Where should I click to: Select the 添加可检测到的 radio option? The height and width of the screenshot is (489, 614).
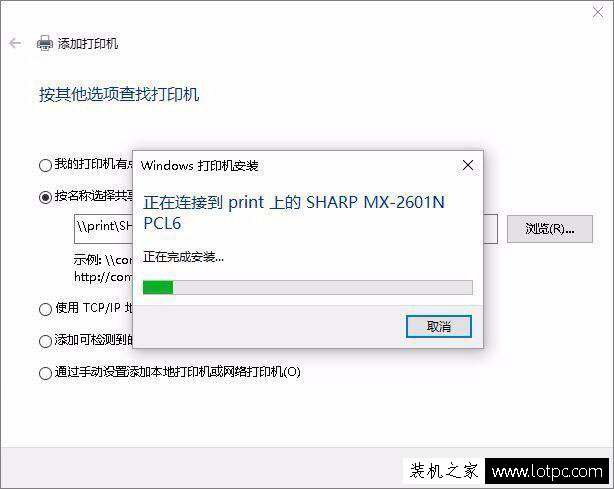click(45, 341)
